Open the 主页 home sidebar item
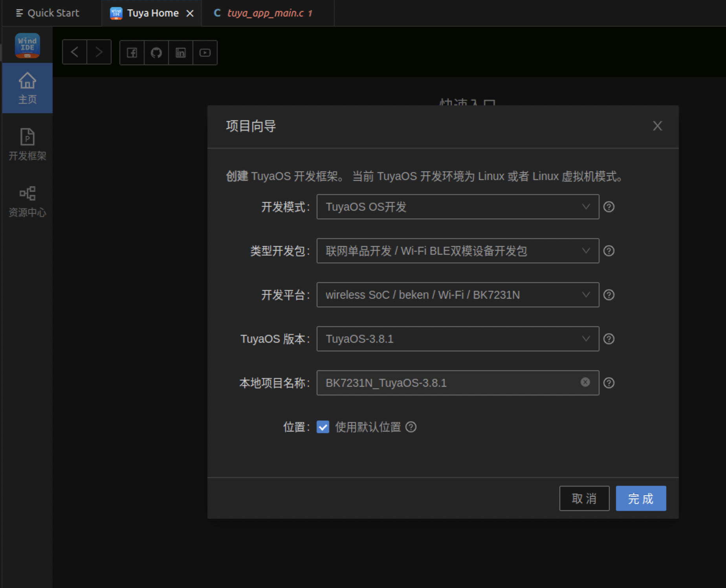Image resolution: width=726 pixels, height=588 pixels. [27, 88]
